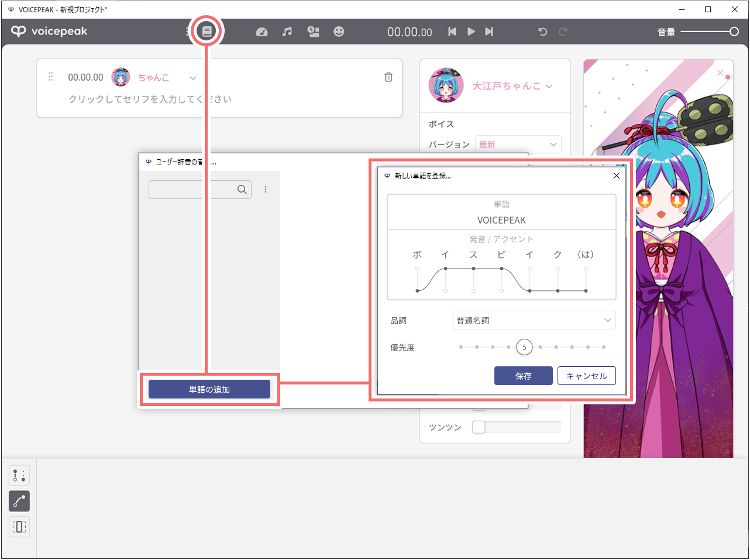Click the ちゃんこ narrator name in the block
The width and height of the screenshot is (750, 560).
pos(153,78)
